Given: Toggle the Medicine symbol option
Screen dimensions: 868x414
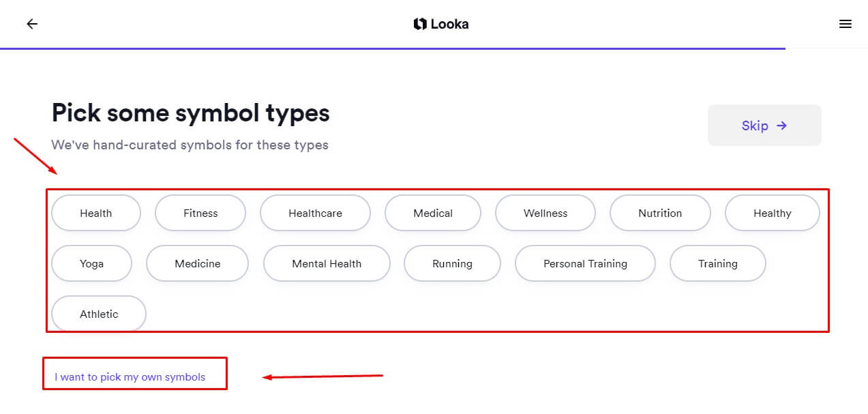Looking at the screenshot, I should pyautogui.click(x=197, y=263).
